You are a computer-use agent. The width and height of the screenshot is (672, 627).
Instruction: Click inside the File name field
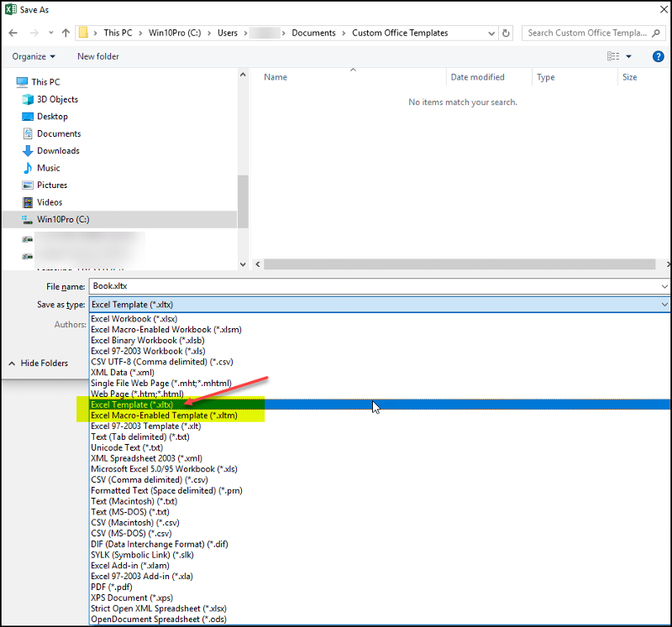click(252, 286)
